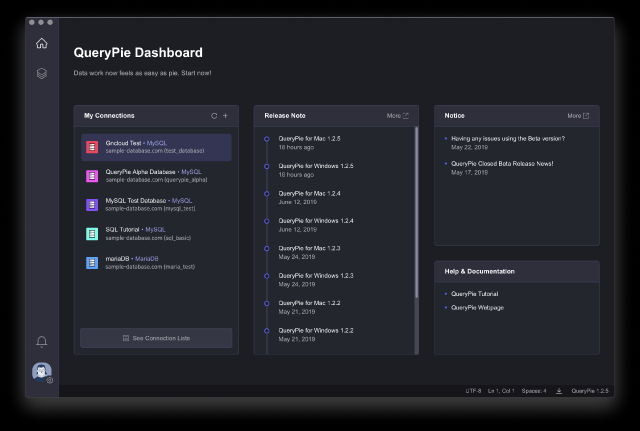This screenshot has height=431, width=640.
Task: Open QueryPie for Mac 1.2.4 release note
Action: point(309,193)
